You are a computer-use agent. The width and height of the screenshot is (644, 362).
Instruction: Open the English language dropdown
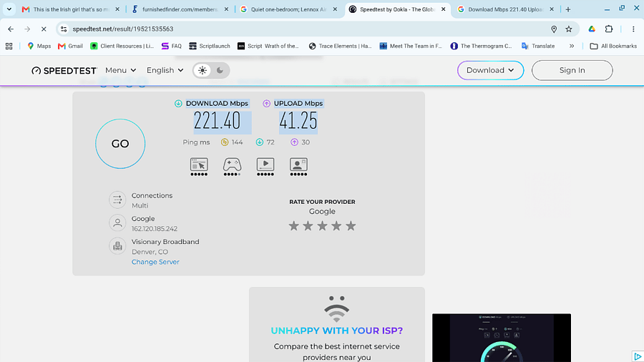pyautogui.click(x=165, y=70)
